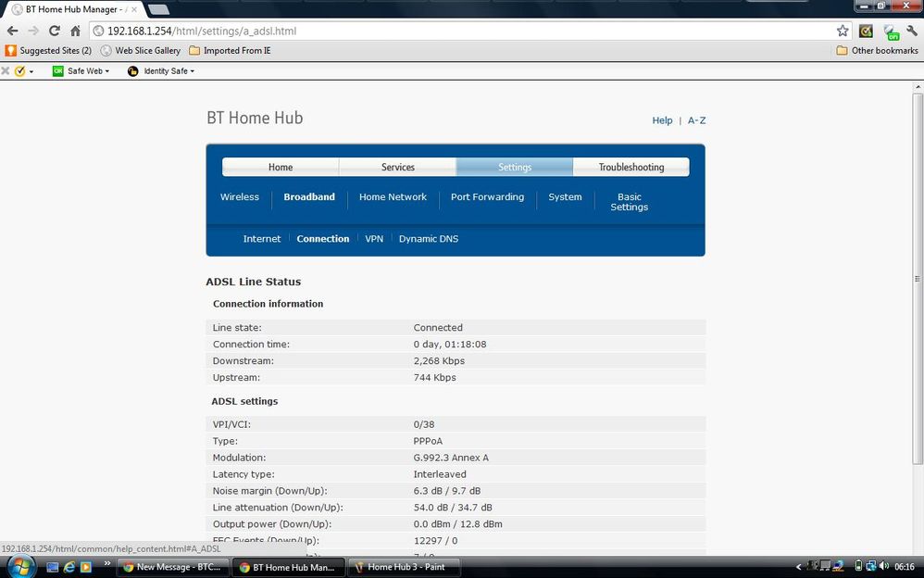Image resolution: width=924 pixels, height=578 pixels.
Task: Click the '0.0 dBm / 12.8 dBm' output power
Action: [458, 523]
